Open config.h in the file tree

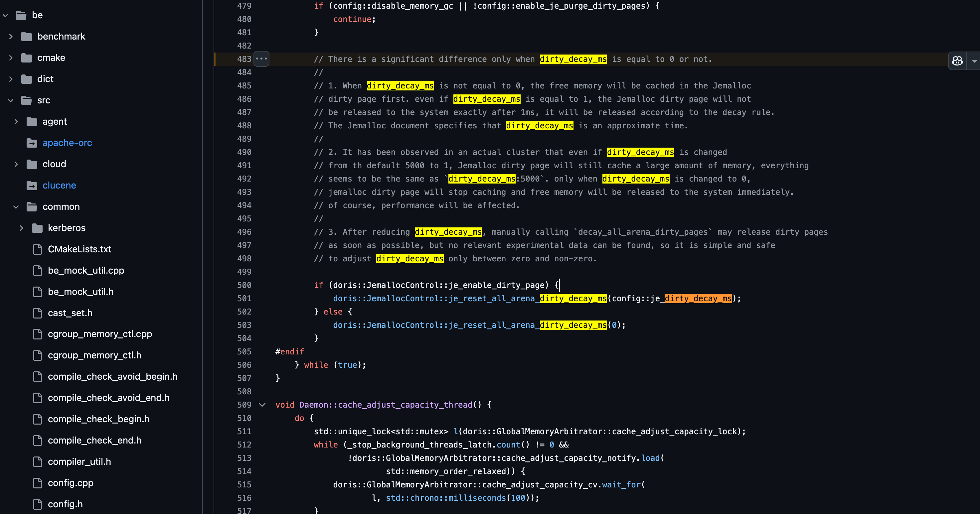(x=65, y=504)
